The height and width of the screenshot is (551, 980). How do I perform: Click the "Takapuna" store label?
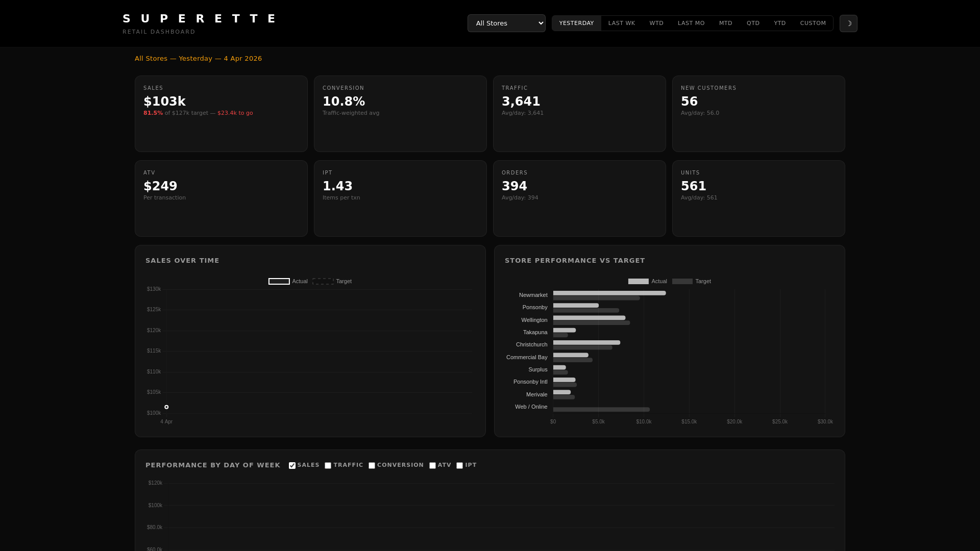[535, 333]
